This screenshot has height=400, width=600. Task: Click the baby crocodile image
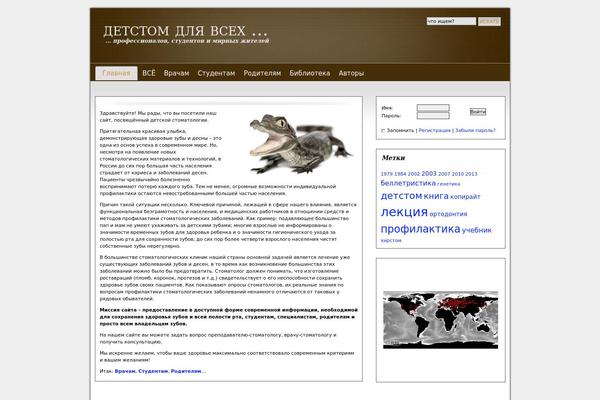pyautogui.click(x=301, y=144)
